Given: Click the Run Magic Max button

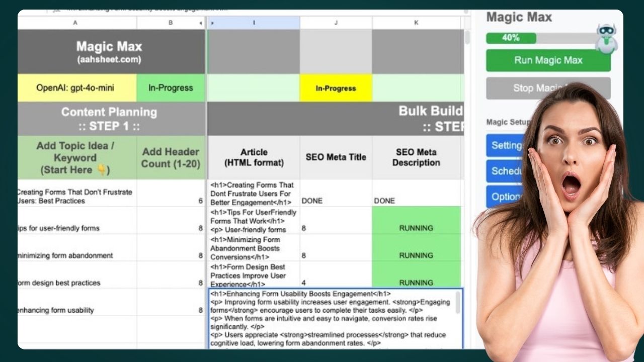Looking at the screenshot, I should pyautogui.click(x=548, y=60).
